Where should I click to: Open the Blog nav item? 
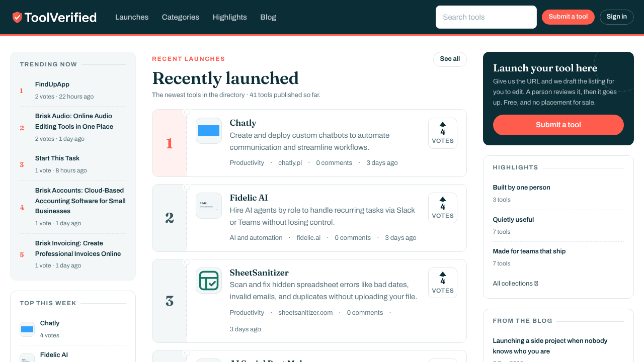point(268,17)
